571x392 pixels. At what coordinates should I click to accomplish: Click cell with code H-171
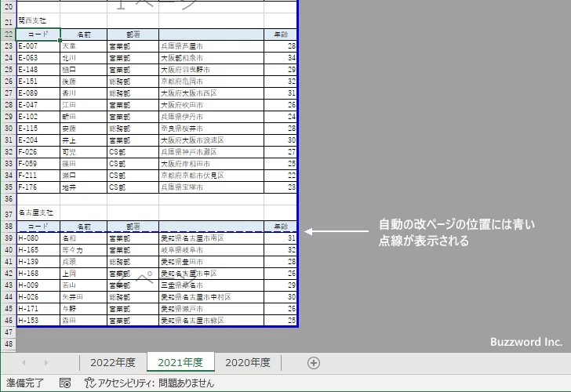point(38,309)
